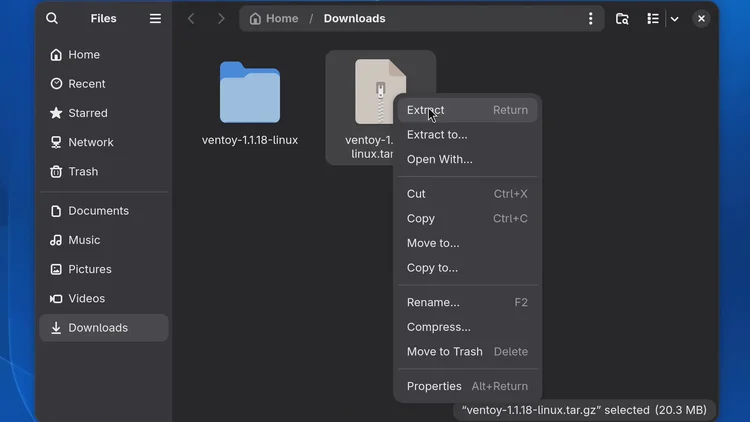
Task: Click the "selected (20.3 MB)" status text
Action: point(655,410)
